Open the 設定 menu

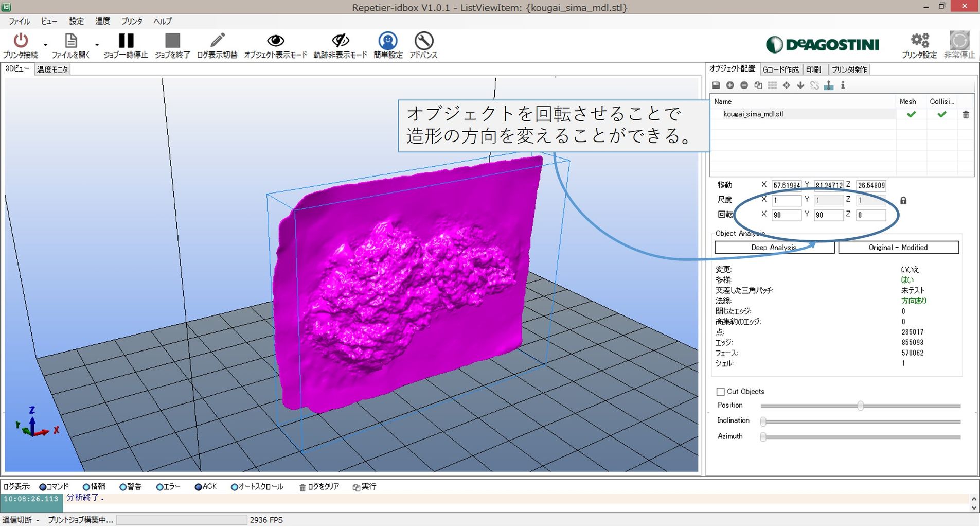tap(76, 21)
